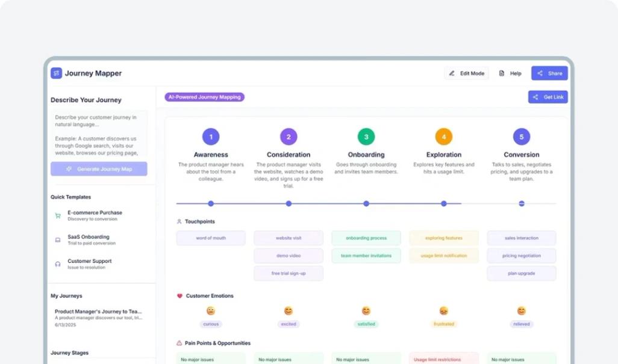
Task: Click the shopping cart icon for E-commerce Purchase
Action: [x=58, y=215]
